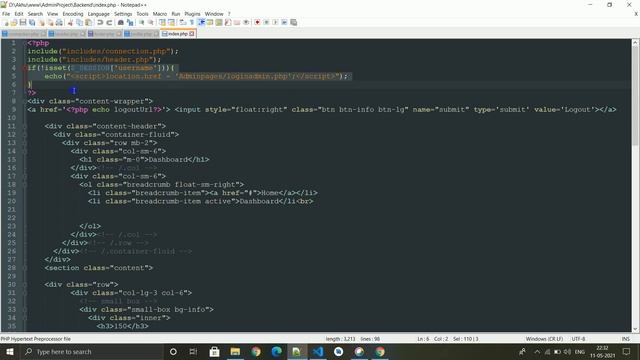Open the Language menu

tap(98, 14)
